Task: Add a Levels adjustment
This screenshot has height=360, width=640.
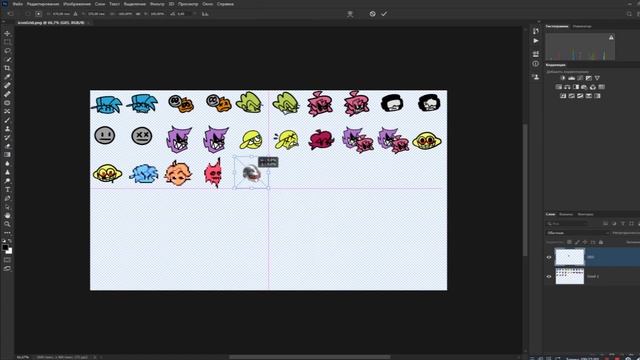Action: [571, 78]
